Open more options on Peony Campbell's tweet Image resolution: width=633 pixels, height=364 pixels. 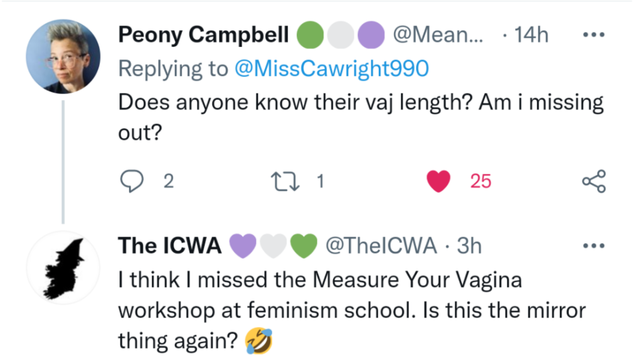coord(594,35)
